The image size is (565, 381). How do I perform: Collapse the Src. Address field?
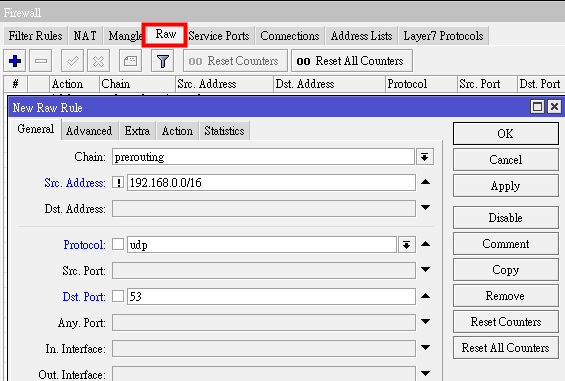pyautogui.click(x=426, y=182)
